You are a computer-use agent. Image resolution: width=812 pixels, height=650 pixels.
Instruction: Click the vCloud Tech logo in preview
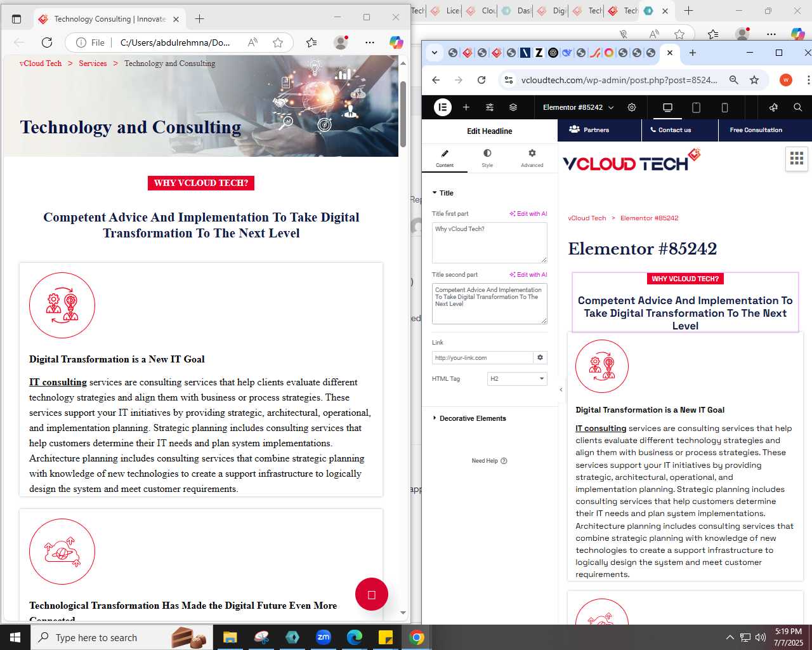tap(632, 161)
